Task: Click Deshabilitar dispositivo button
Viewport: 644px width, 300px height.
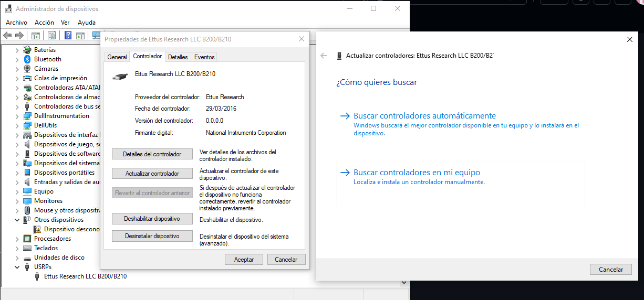Action: (x=152, y=219)
